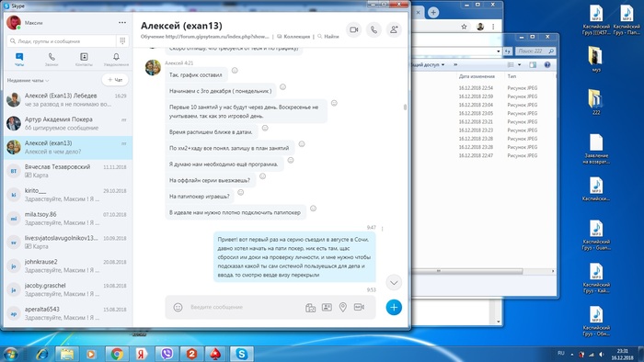
Task: Click Найти to search in conversation
Action: (x=328, y=37)
